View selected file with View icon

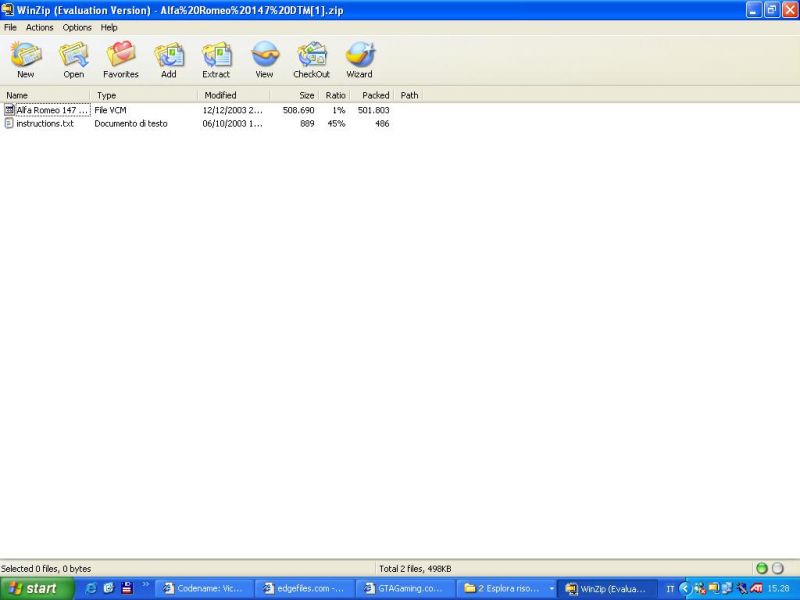point(264,55)
